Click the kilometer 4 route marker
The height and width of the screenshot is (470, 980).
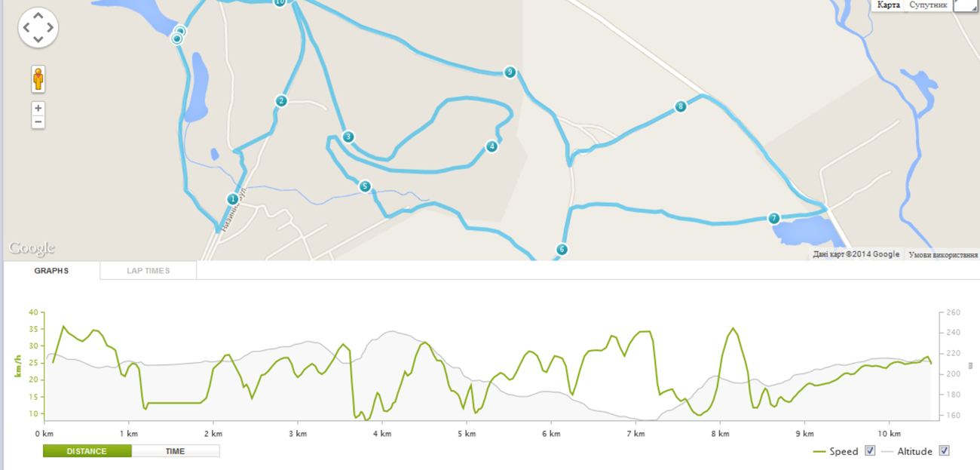tap(492, 146)
